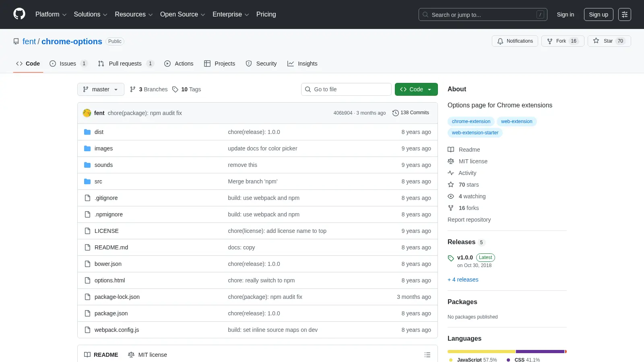Image resolution: width=644 pixels, height=362 pixels.
Task: Open the src folder icon
Action: click(87, 181)
